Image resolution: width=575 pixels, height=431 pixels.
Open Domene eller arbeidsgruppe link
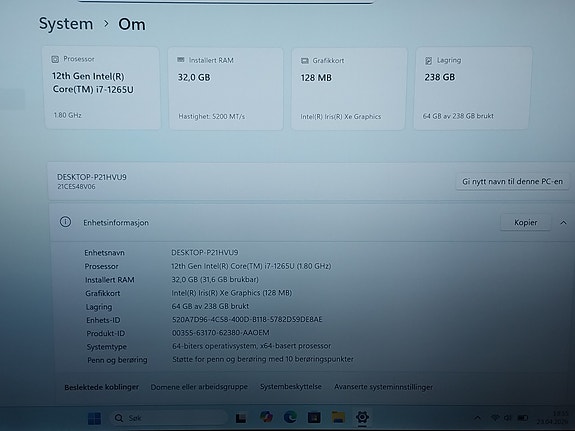pyautogui.click(x=199, y=387)
